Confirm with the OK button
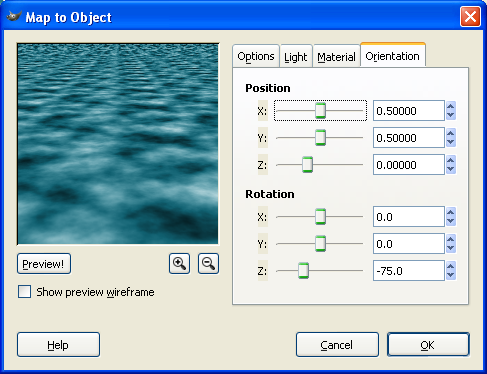The height and width of the screenshot is (374, 487). [428, 345]
